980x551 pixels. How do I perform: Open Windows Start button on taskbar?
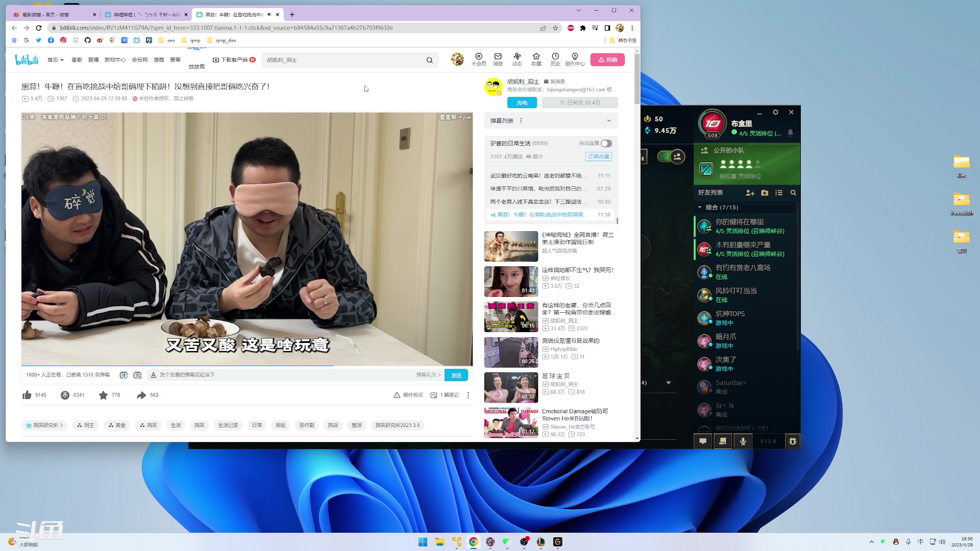click(423, 542)
